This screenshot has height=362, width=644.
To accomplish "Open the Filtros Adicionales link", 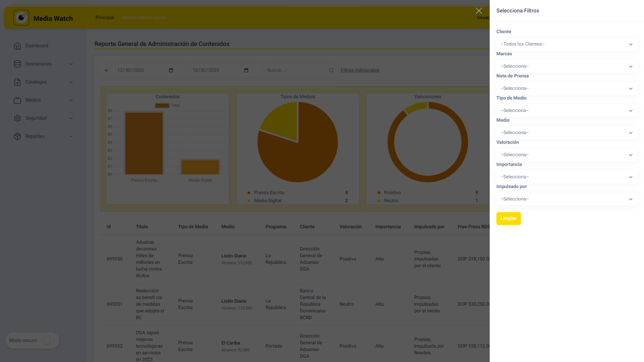I will pyautogui.click(x=360, y=70).
